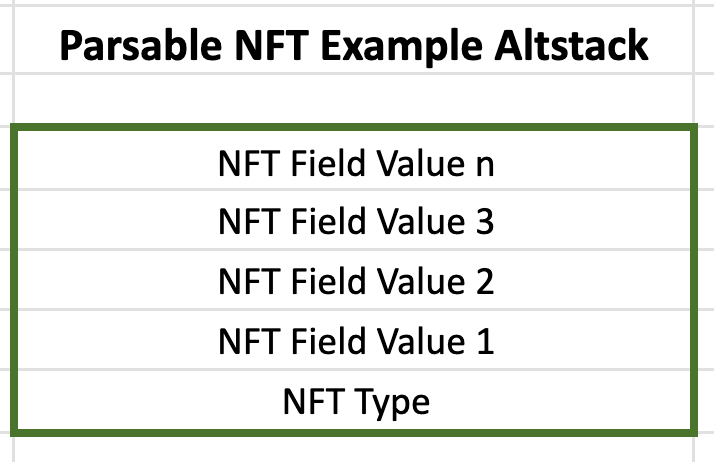This screenshot has width=714, height=462.
Task: Click the blank cell beneath NFT Type
Action: pyautogui.click(x=355, y=450)
